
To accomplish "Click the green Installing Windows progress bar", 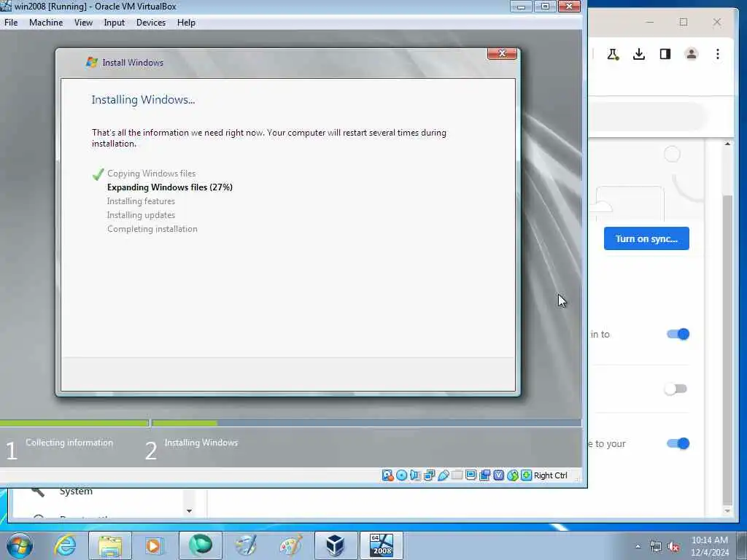I will coord(185,423).
